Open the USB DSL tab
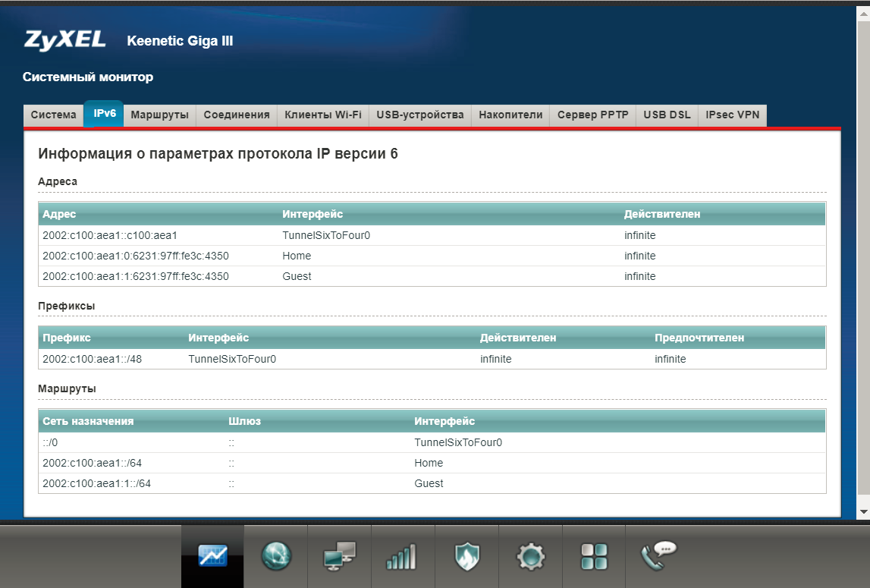Image resolution: width=870 pixels, height=588 pixels. coord(666,115)
